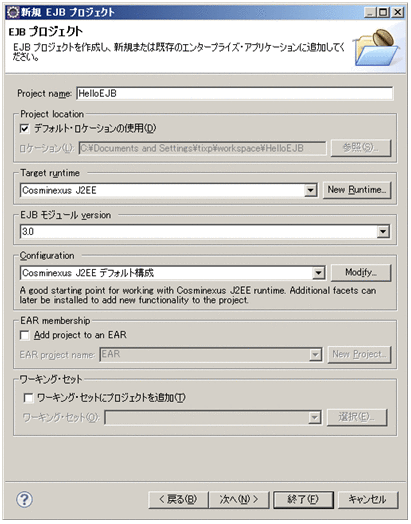Click the New Runtime... button

click(x=357, y=190)
